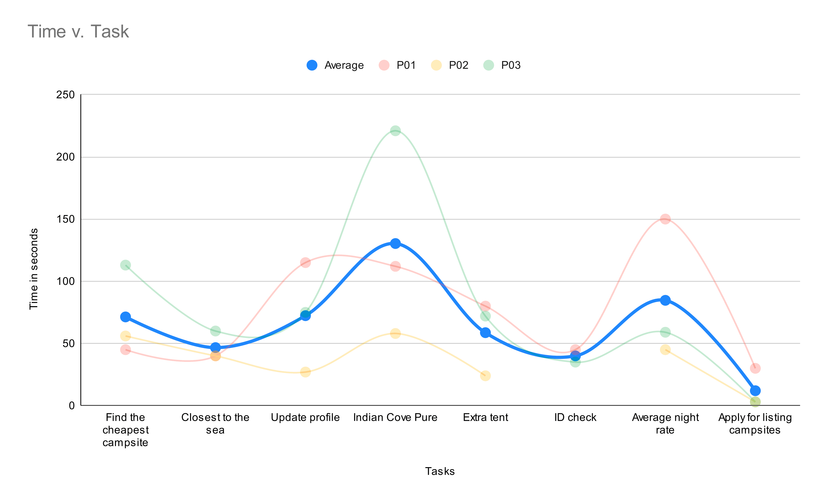Image resolution: width=832 pixels, height=504 pixels.
Task: Select the P03 peak point above Indian Cove Pure
Action: pos(395,131)
